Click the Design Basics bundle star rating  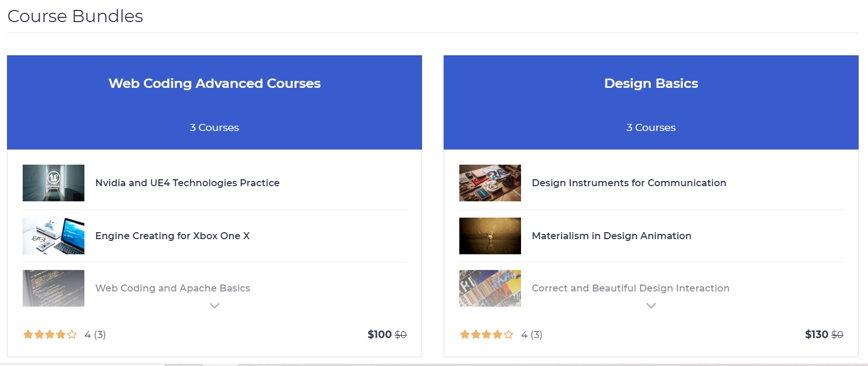487,335
